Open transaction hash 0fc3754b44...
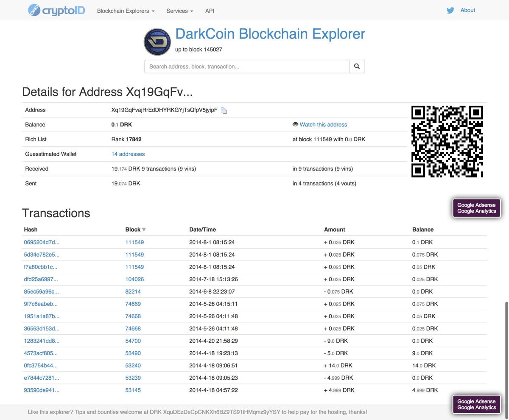 point(41,365)
